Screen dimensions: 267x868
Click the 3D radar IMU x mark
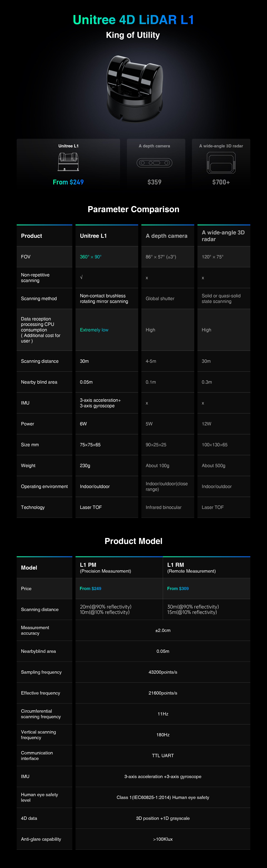pos(203,403)
